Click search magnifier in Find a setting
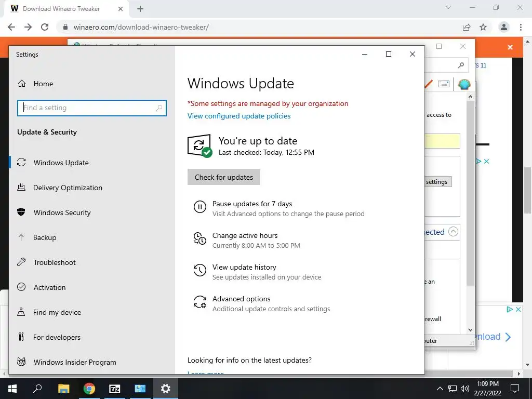The image size is (532, 399). [x=159, y=108]
